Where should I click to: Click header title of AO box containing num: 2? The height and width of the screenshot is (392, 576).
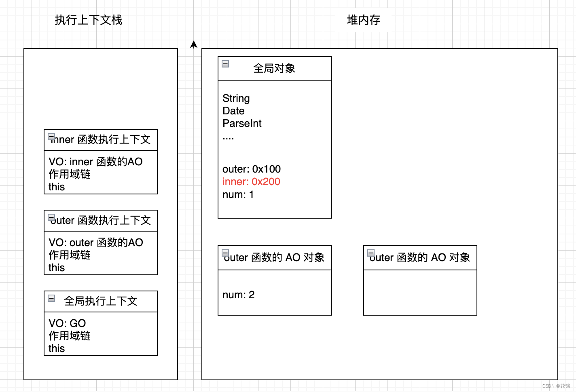(274, 257)
